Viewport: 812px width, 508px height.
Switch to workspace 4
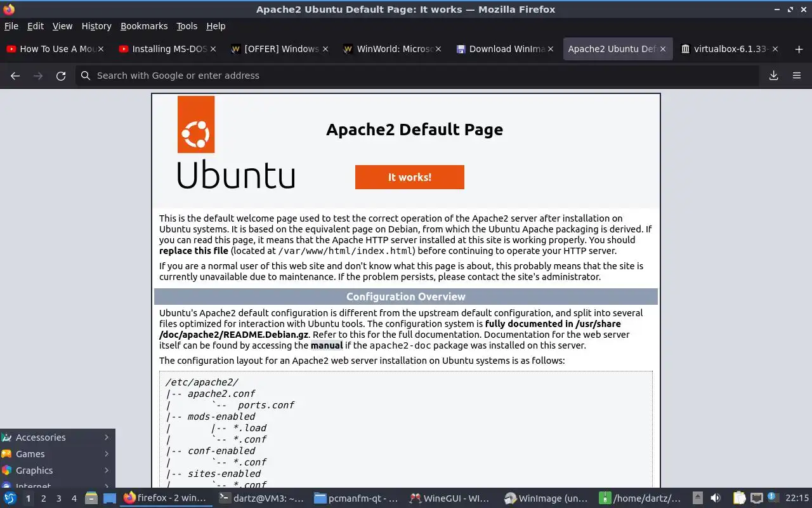74,498
